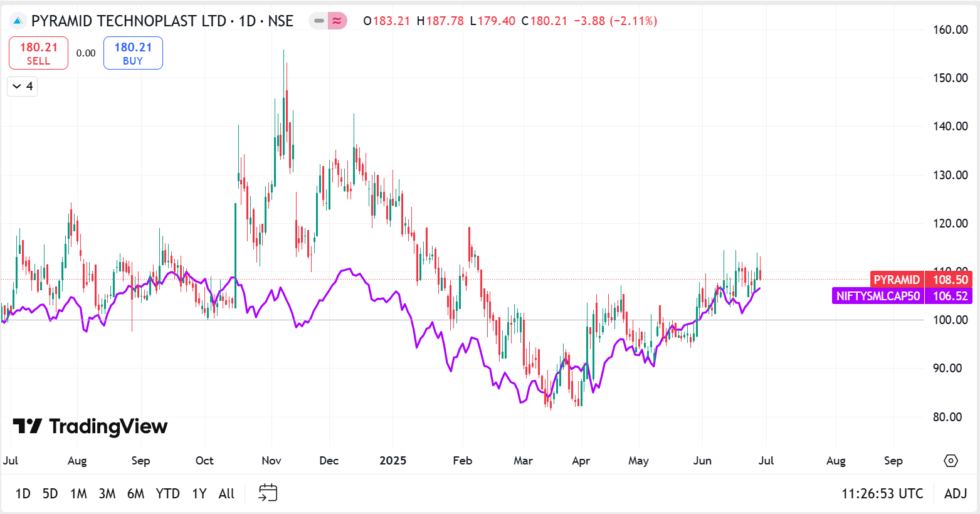Click the 108.50 price tag on axis
The width and height of the screenshot is (980, 514).
950,280
